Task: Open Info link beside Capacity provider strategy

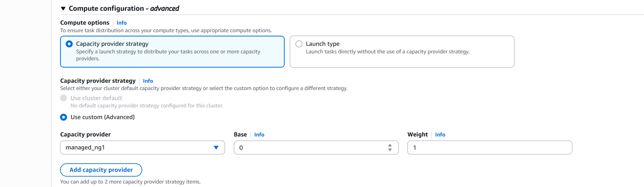Action: [x=148, y=81]
